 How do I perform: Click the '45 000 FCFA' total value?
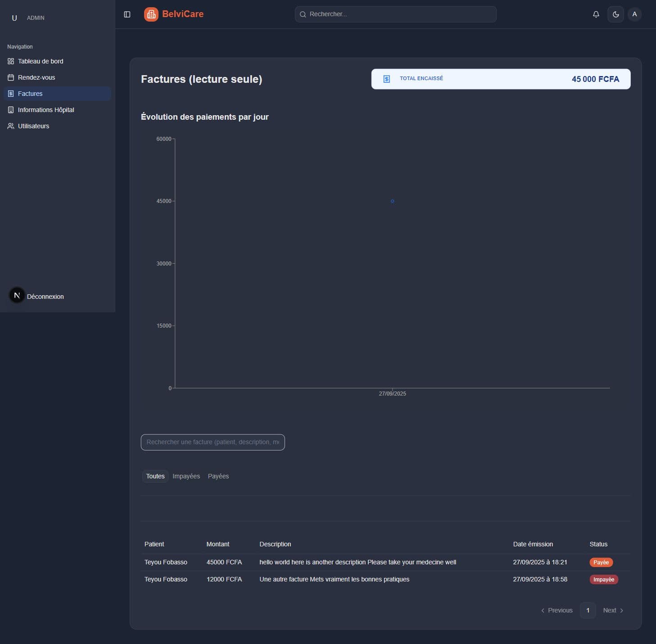point(595,79)
